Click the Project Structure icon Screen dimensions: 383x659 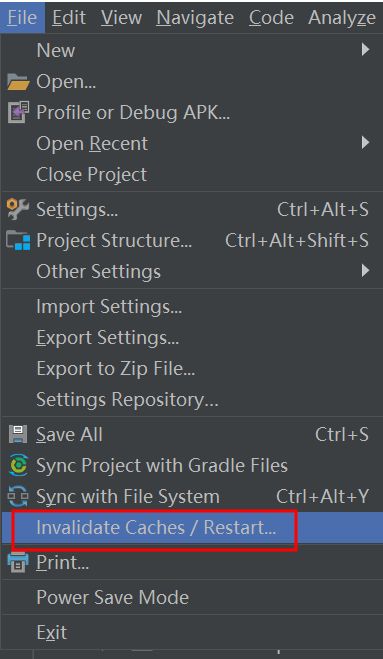[18, 240]
